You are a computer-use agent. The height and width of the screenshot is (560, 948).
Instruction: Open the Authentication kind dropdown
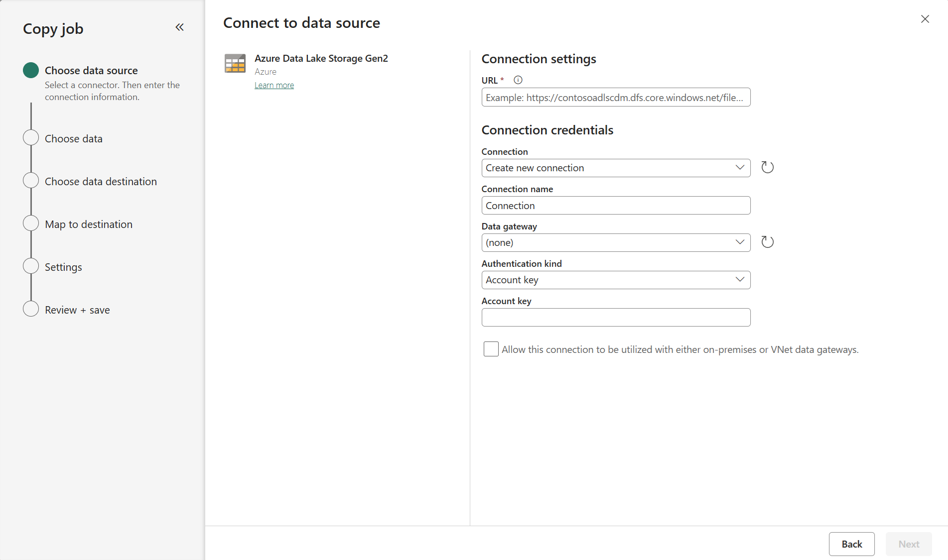tap(616, 280)
